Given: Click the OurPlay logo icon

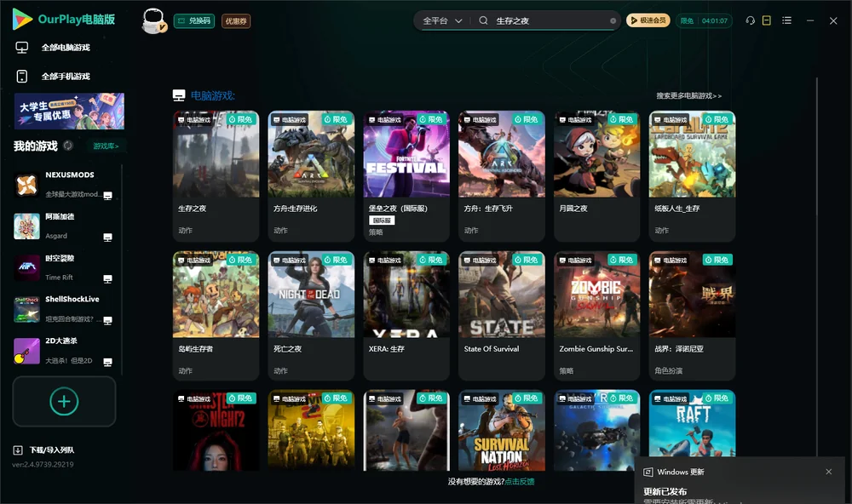Looking at the screenshot, I should [x=22, y=20].
